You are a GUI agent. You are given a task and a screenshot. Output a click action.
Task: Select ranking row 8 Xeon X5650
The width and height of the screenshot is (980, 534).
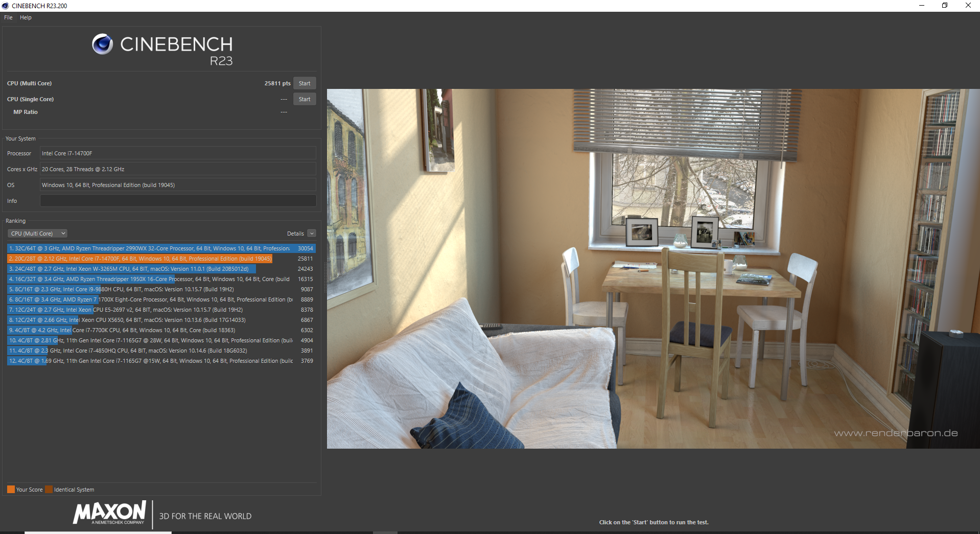[x=161, y=320]
